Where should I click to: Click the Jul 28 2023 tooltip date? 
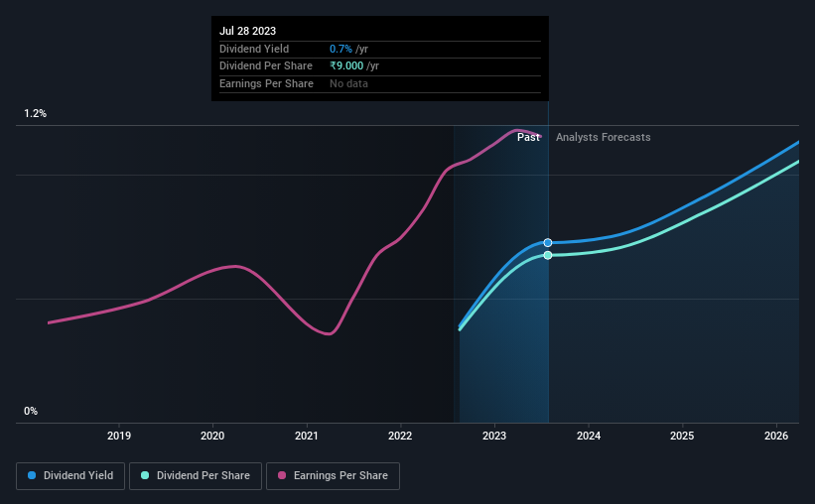[x=247, y=31]
